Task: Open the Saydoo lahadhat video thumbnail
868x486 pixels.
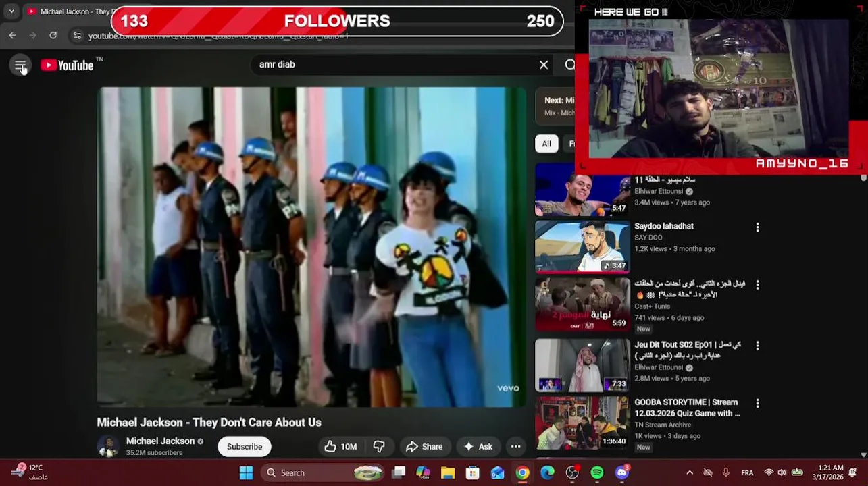Action: [x=582, y=247]
